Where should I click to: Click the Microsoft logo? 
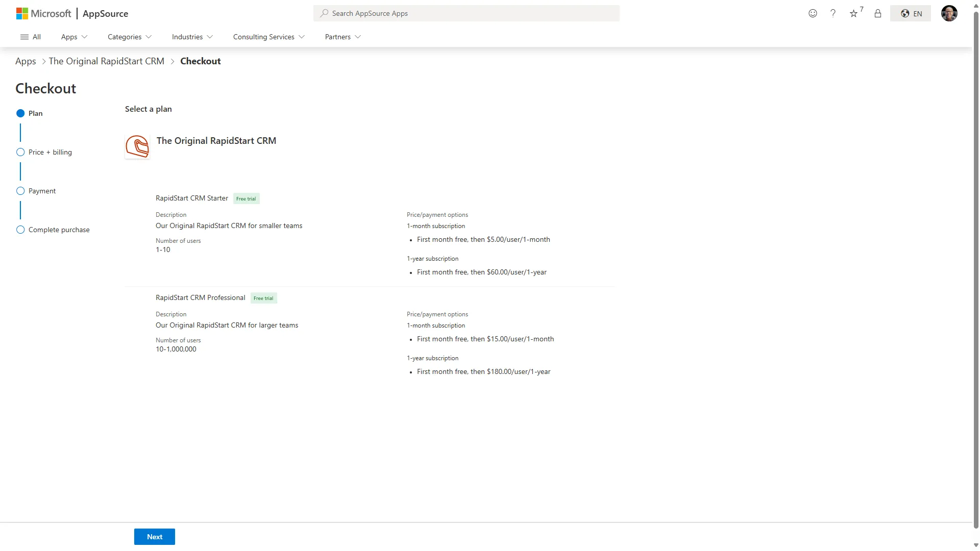click(43, 13)
